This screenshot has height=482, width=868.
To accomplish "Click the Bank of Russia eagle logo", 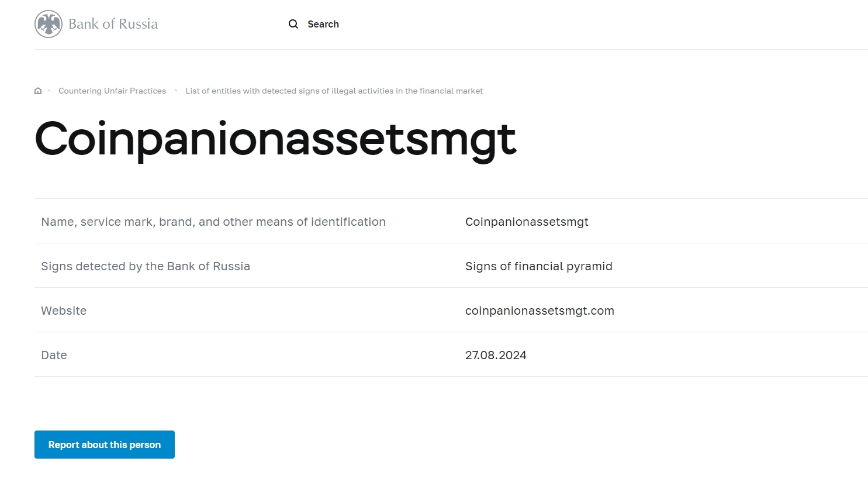I will point(49,24).
